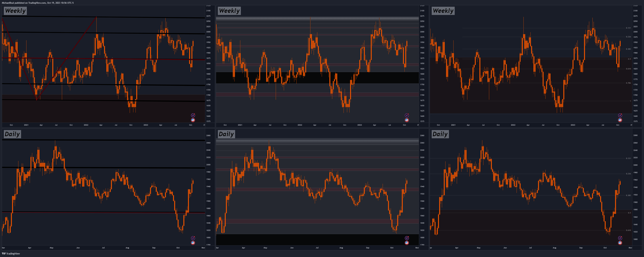Select the Daily label on the dotted-zones chart

[x=226, y=134]
